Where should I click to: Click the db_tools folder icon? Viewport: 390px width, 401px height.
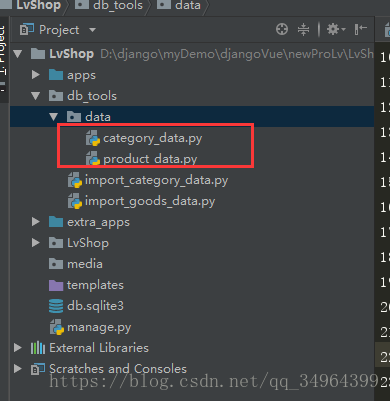point(56,96)
